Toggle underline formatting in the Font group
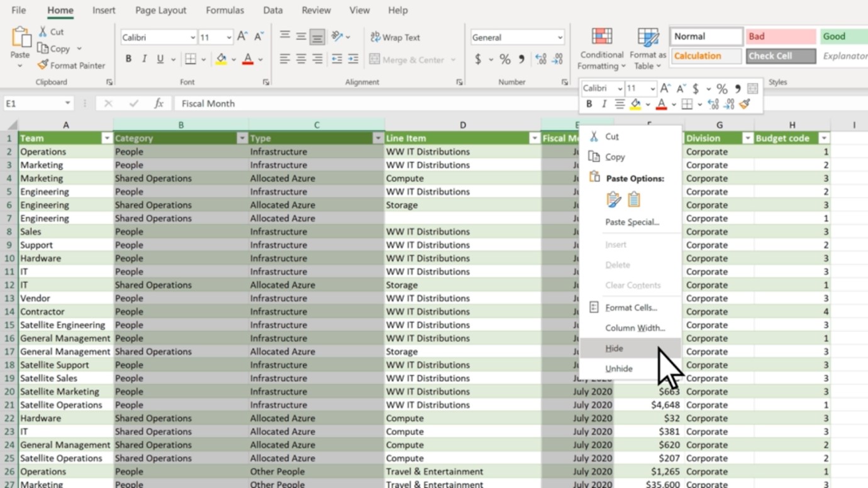Image resolution: width=868 pixels, height=488 pixels. 160,58
